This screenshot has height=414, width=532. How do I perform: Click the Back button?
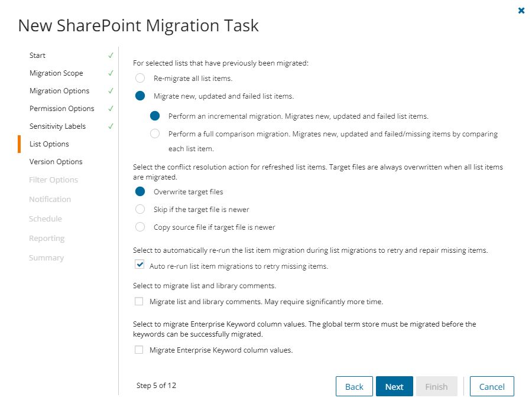click(x=354, y=386)
